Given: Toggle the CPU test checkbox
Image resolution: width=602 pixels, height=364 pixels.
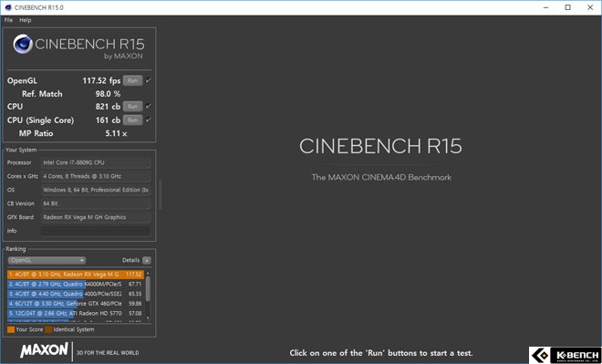Looking at the screenshot, I should [148, 107].
